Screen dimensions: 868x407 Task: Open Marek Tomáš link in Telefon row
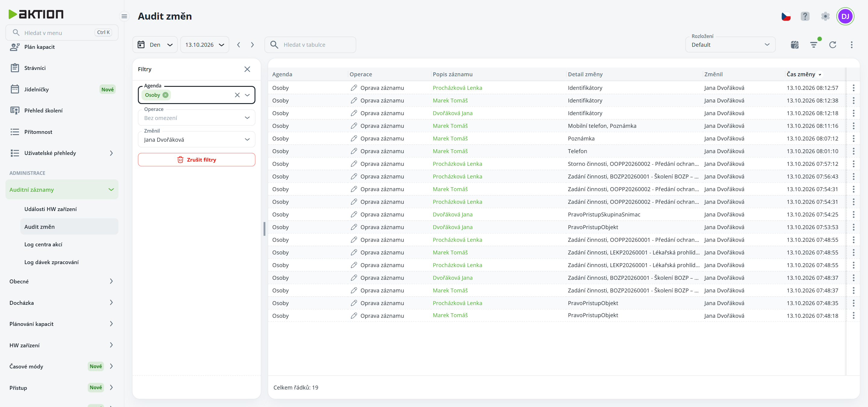coord(450,151)
